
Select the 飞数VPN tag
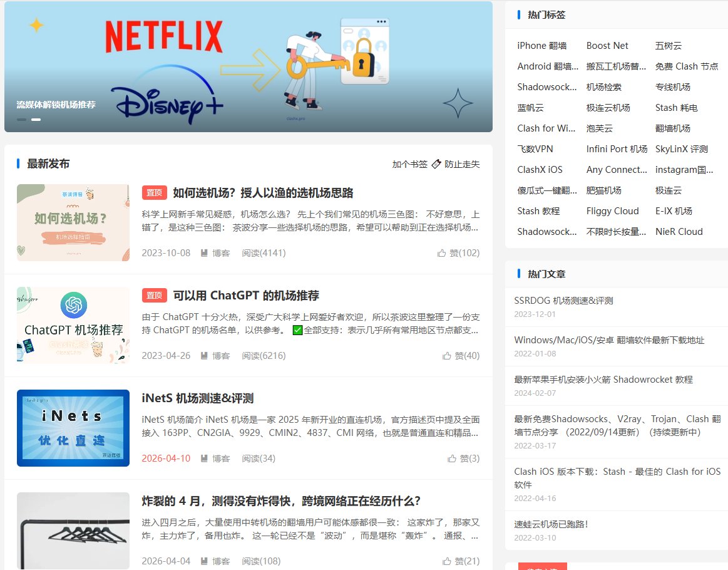pos(535,149)
